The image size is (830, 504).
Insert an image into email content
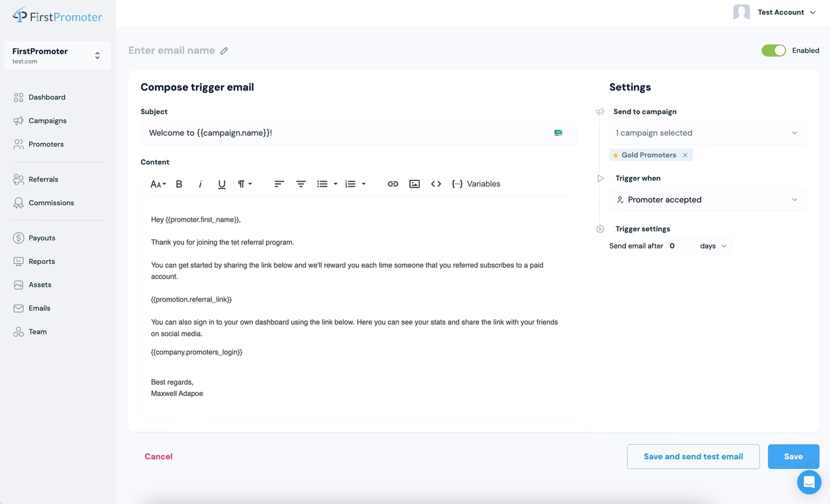tap(414, 184)
